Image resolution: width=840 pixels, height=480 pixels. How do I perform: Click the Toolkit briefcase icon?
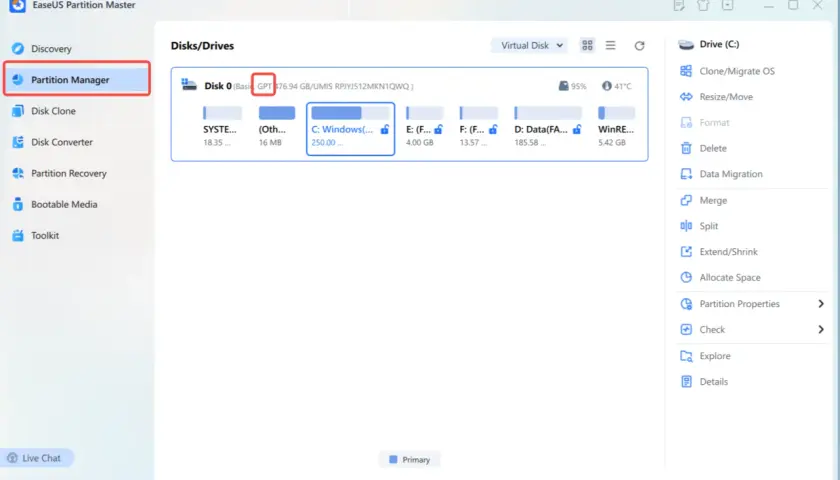click(18, 235)
